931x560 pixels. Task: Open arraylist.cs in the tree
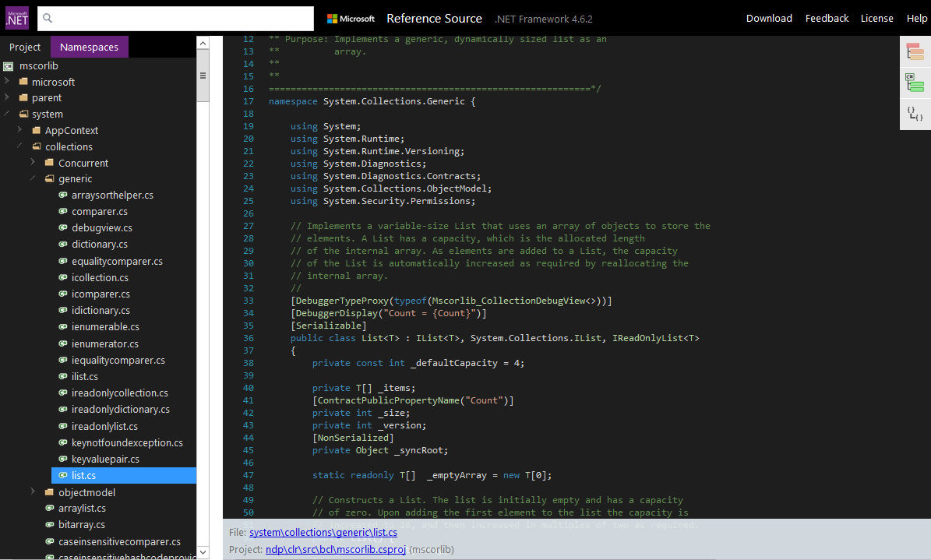pyautogui.click(x=82, y=509)
